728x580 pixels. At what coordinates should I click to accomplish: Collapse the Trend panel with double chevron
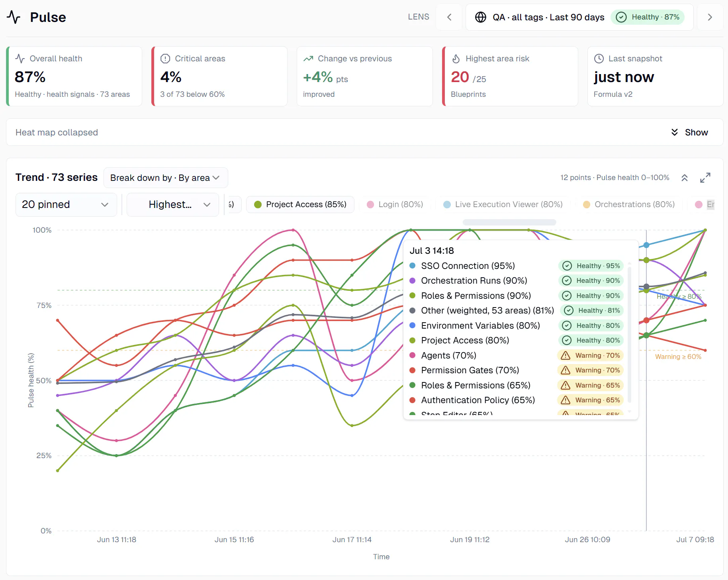click(x=685, y=178)
